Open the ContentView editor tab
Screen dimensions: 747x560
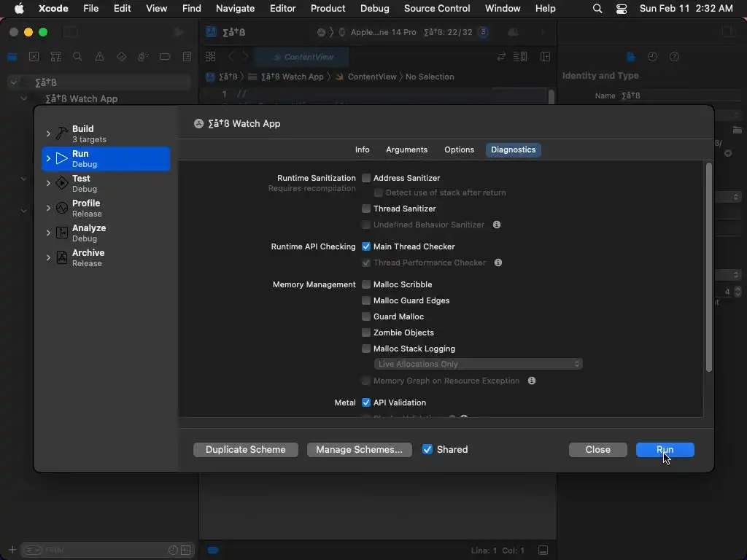[x=302, y=57]
